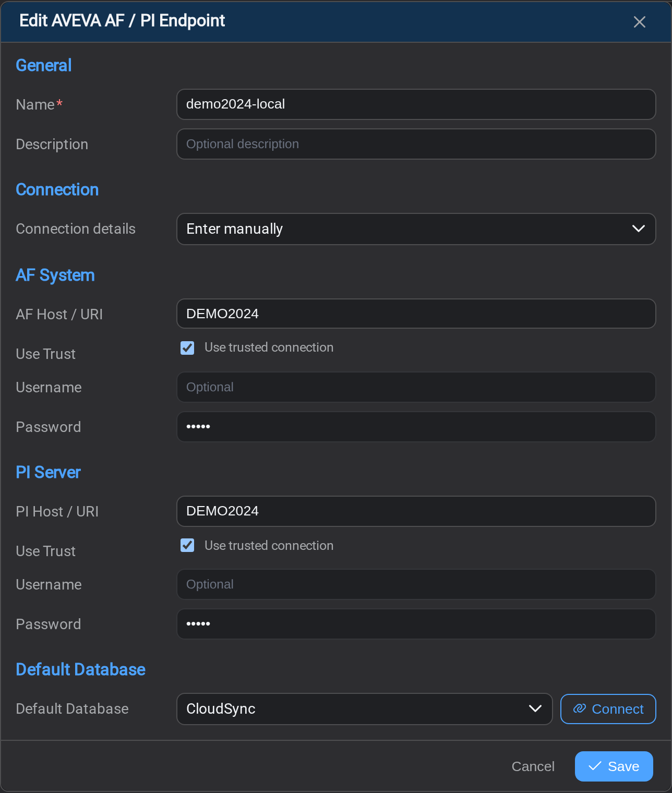Viewport: 672px width, 793px height.
Task: Click the Name input field
Action: (x=416, y=104)
